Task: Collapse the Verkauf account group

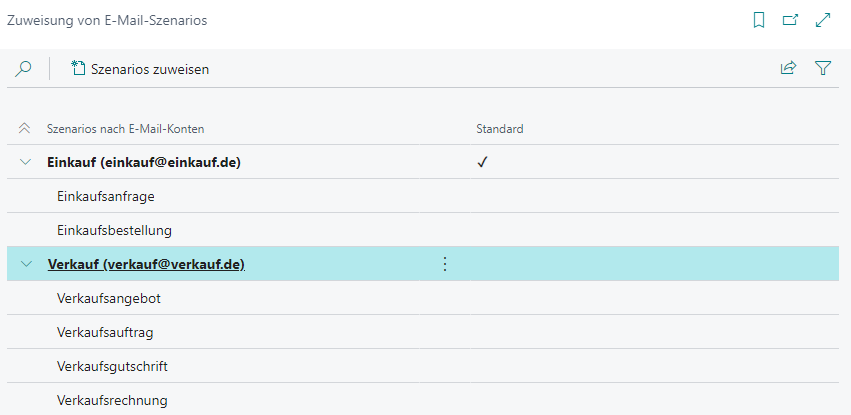Action: pos(26,264)
